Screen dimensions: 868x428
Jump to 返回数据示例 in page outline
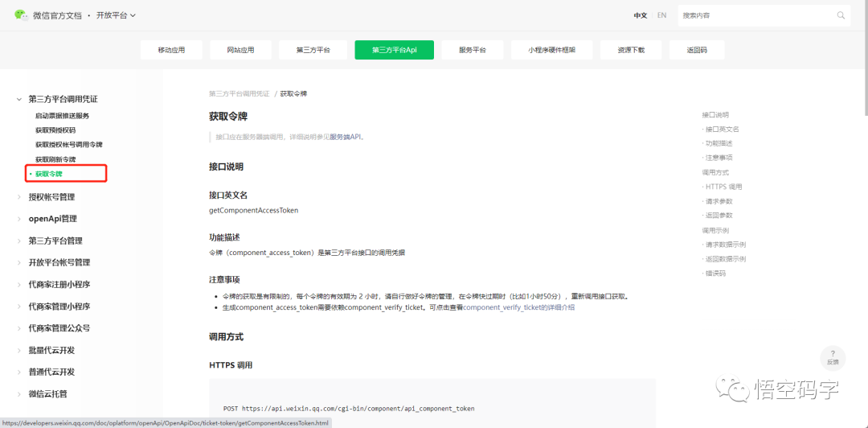click(x=725, y=259)
